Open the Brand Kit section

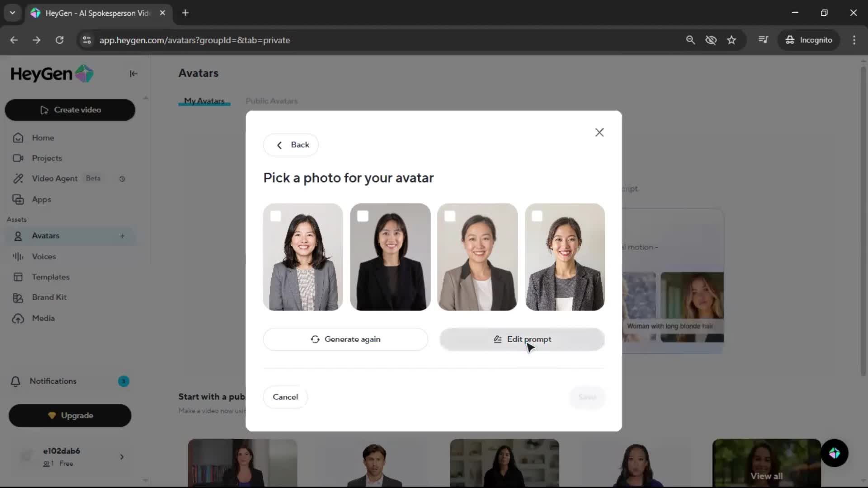coord(49,297)
